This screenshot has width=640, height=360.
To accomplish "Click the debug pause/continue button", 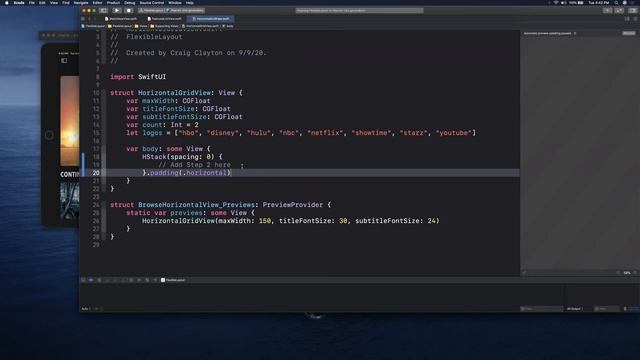I will tap(99, 280).
